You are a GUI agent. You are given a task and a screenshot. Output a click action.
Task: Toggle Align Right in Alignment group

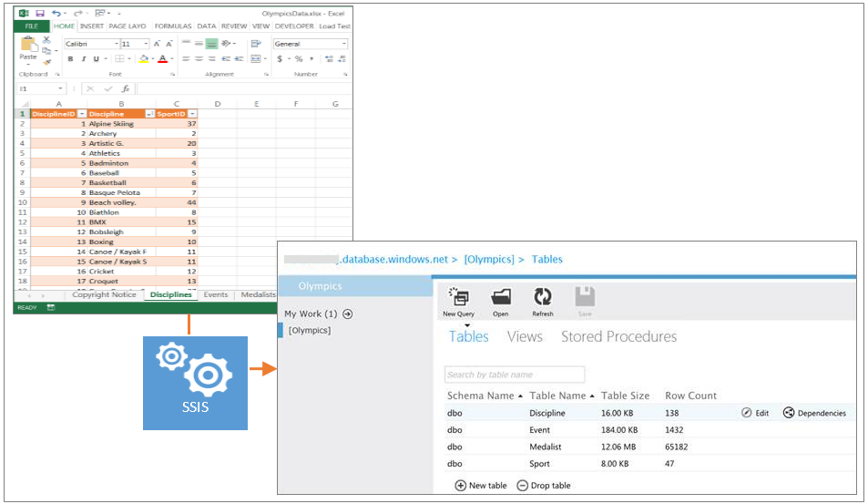click(x=211, y=58)
